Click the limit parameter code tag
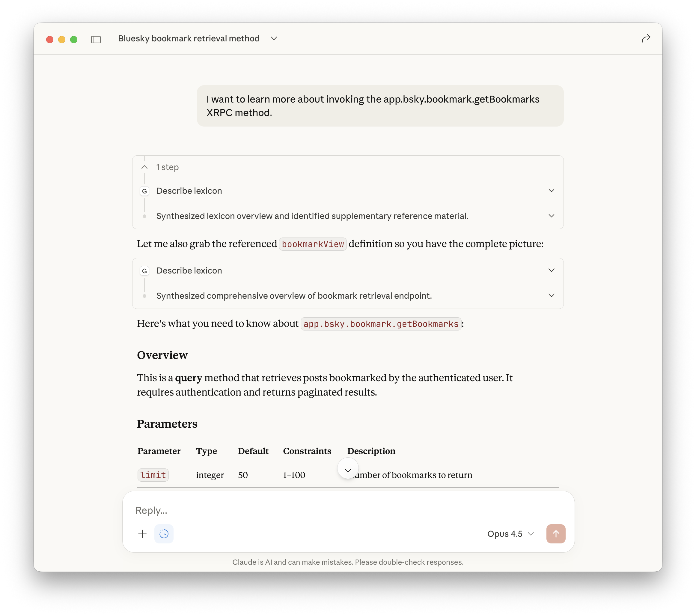Viewport: 696px width, 616px height. (153, 475)
